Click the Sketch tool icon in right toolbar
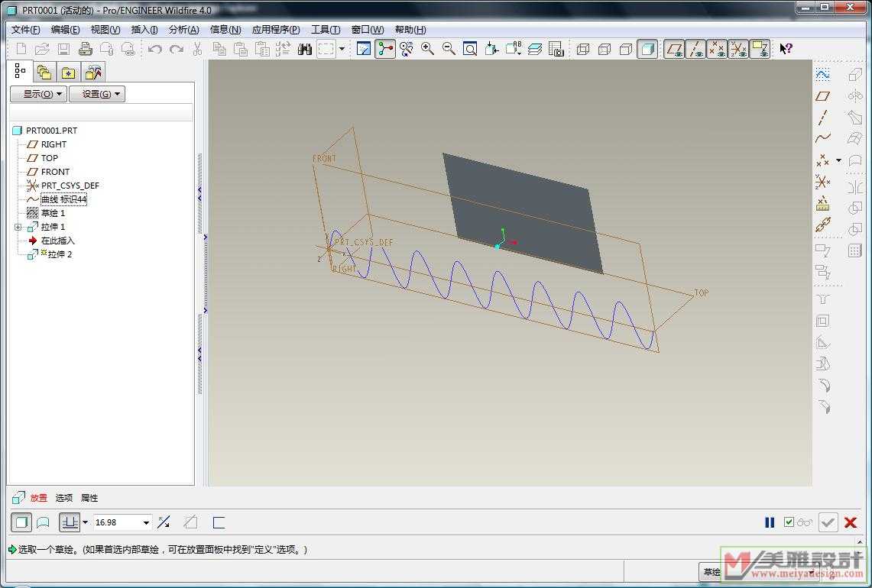Image resolution: width=872 pixels, height=588 pixels. tap(822, 75)
